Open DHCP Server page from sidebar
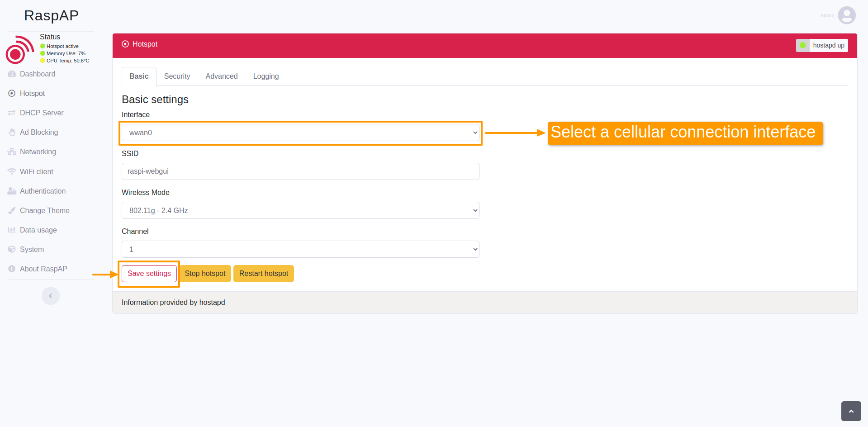 (42, 113)
